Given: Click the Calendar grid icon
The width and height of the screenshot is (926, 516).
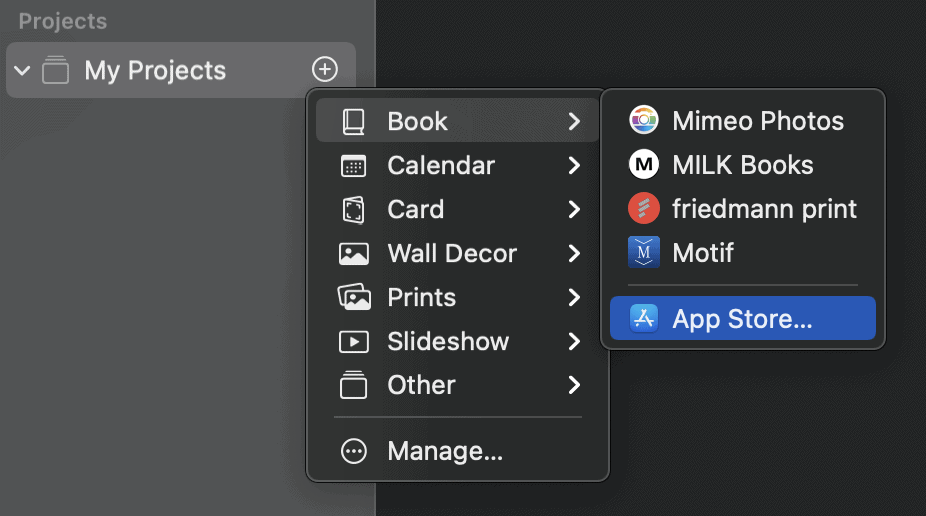Looking at the screenshot, I should click(353, 166).
